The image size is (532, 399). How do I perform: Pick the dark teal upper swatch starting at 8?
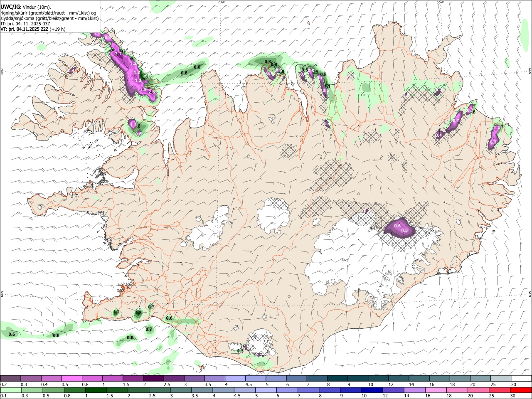[x=337, y=378]
